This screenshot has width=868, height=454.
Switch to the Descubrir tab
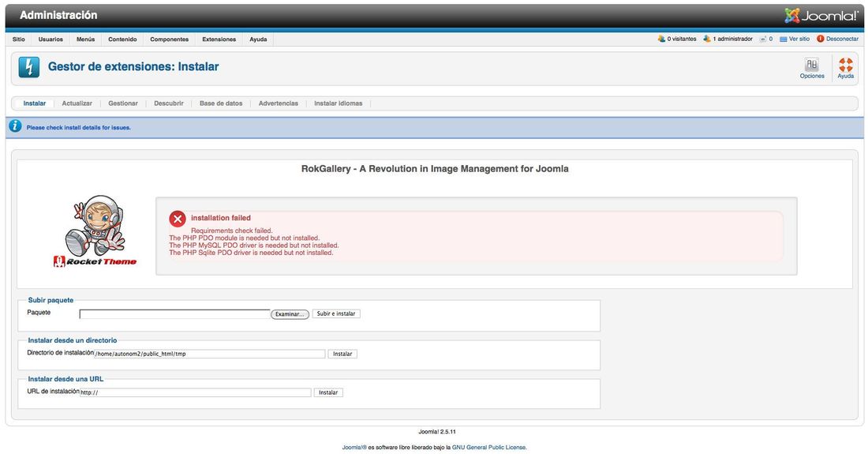pos(169,103)
